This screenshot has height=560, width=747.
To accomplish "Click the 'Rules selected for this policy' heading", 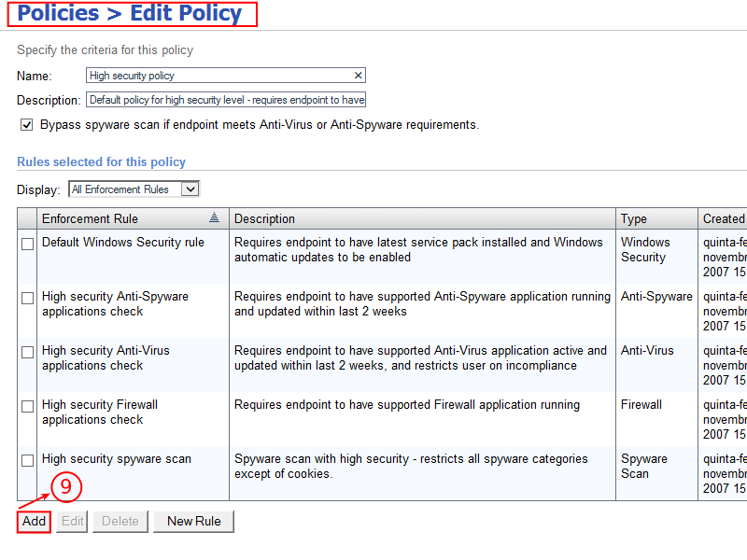I will click(x=101, y=161).
